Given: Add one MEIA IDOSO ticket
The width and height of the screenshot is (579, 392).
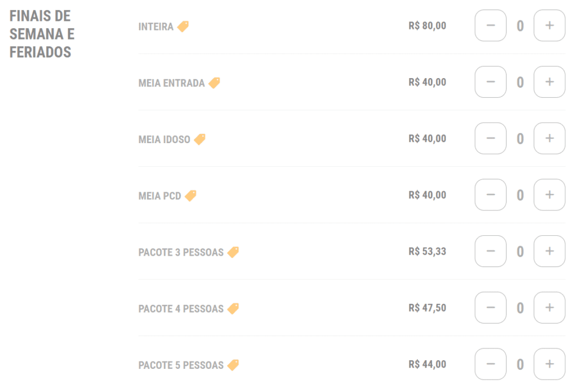Looking at the screenshot, I should click(550, 139).
